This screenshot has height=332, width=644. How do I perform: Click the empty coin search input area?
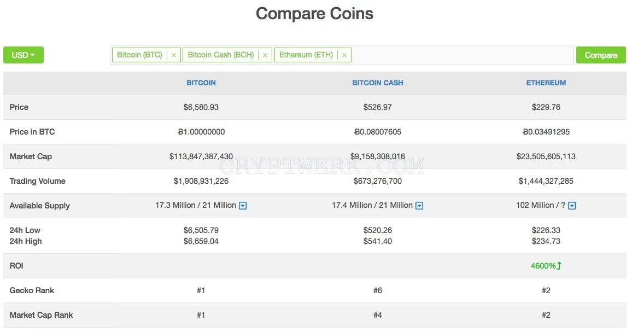point(462,55)
